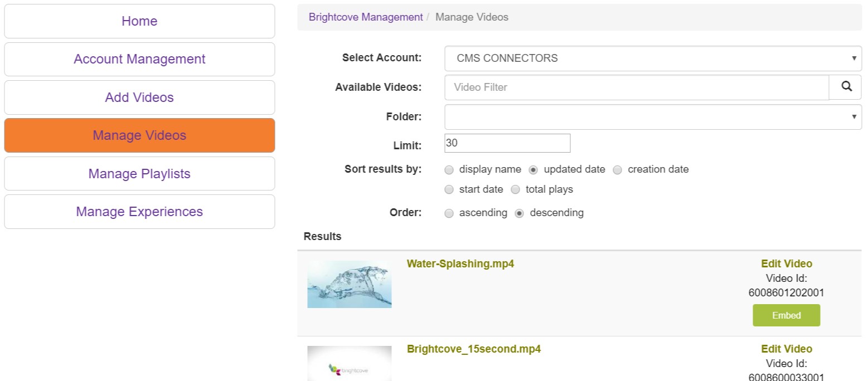Select the creation date sort option
868x381 pixels.
(x=618, y=170)
